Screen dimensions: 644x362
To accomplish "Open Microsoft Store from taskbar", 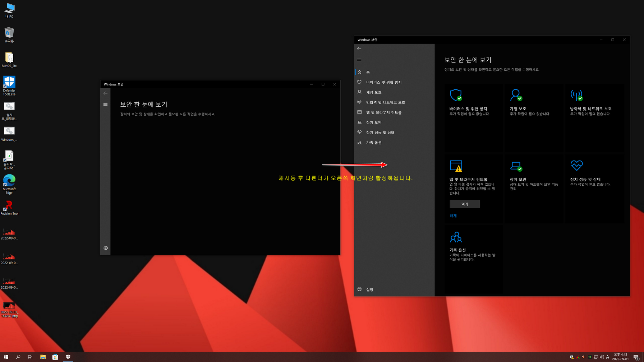I will coord(55,357).
